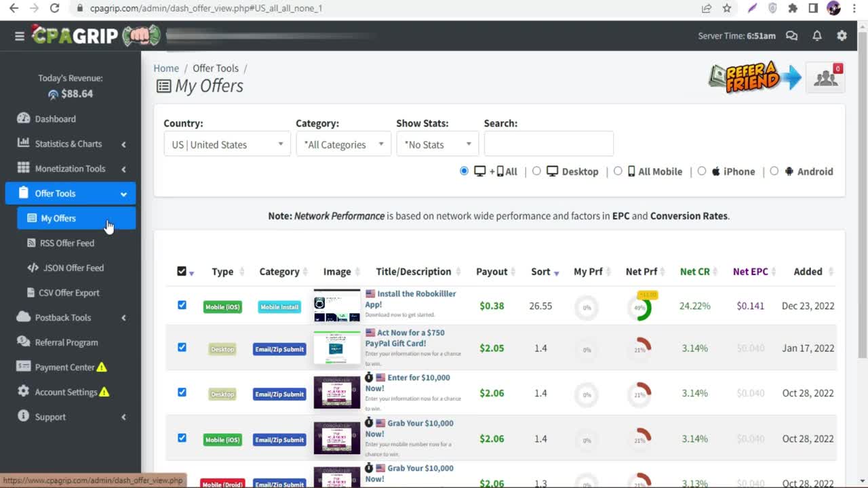
Task: Go to Offer Tools breadcrumb
Action: pos(216,68)
